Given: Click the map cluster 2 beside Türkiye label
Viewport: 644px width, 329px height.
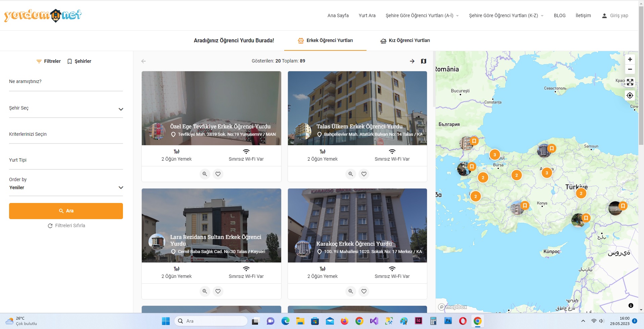Looking at the screenshot, I should pos(581,194).
